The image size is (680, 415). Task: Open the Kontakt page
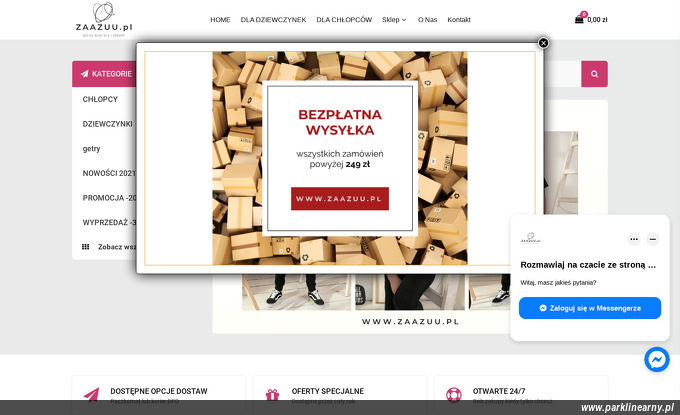point(459,20)
